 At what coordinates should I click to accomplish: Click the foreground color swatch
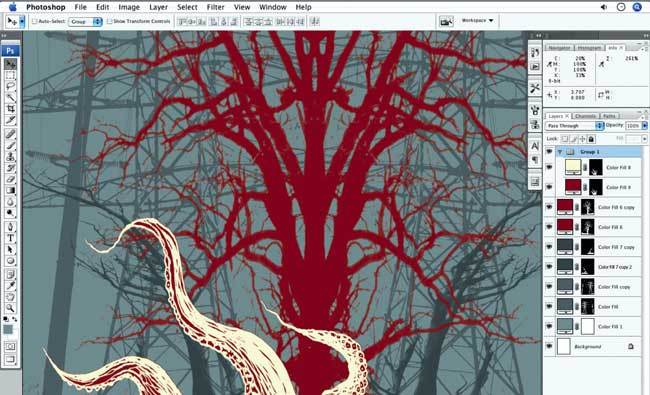pyautogui.click(x=8, y=330)
